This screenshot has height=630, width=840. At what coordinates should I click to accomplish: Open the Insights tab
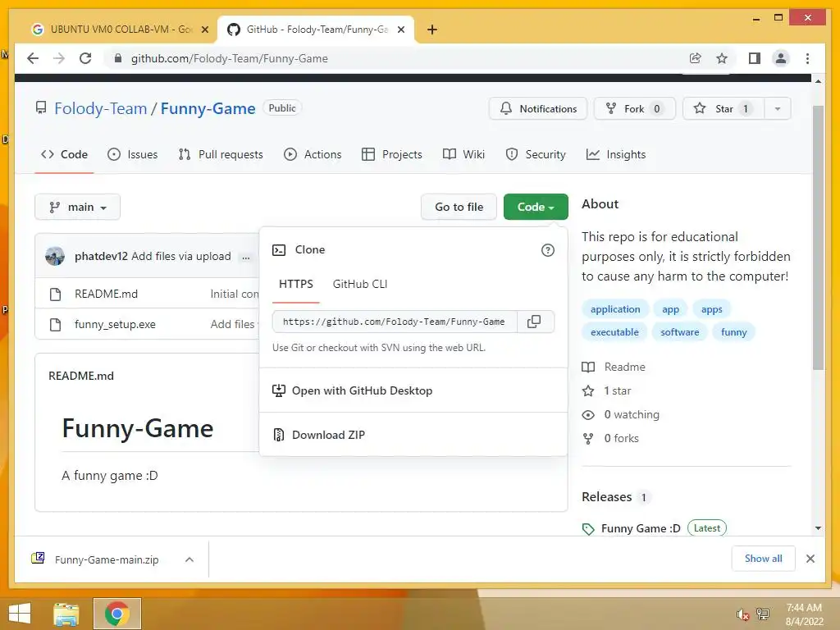(616, 154)
